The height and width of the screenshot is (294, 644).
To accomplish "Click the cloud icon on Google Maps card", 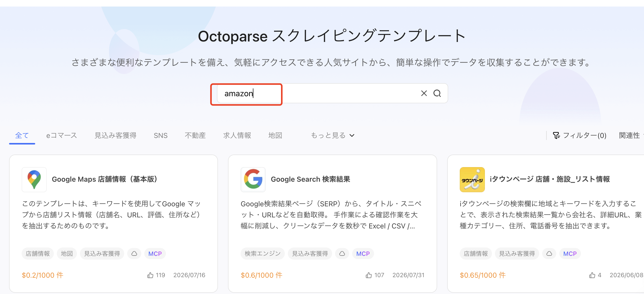I will tap(134, 254).
